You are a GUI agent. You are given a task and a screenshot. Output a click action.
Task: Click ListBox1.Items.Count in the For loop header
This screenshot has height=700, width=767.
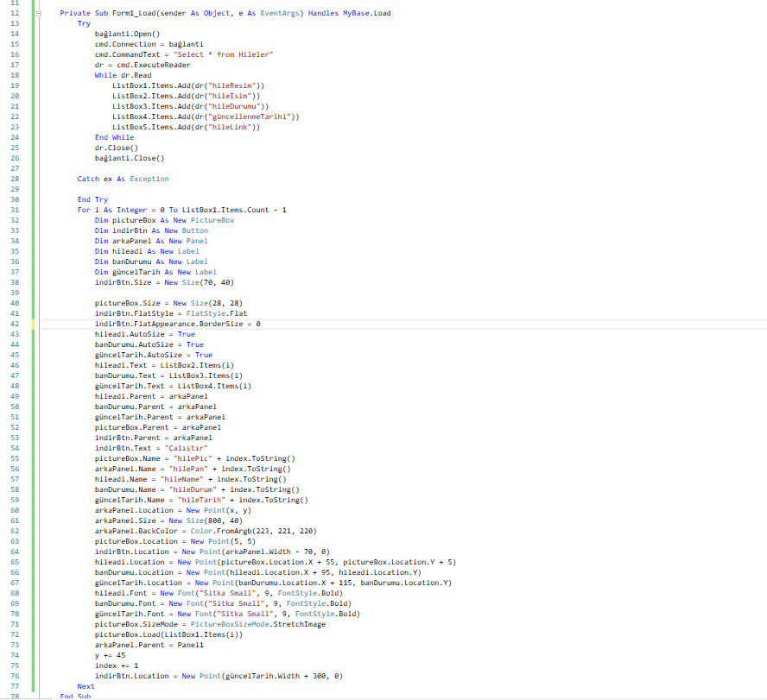[225, 210]
